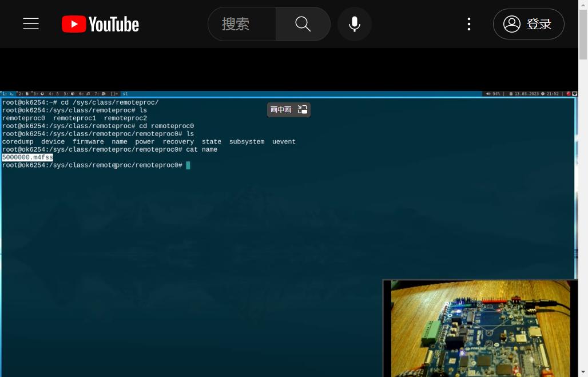Click the terminal cursor block at prompt

(x=188, y=165)
